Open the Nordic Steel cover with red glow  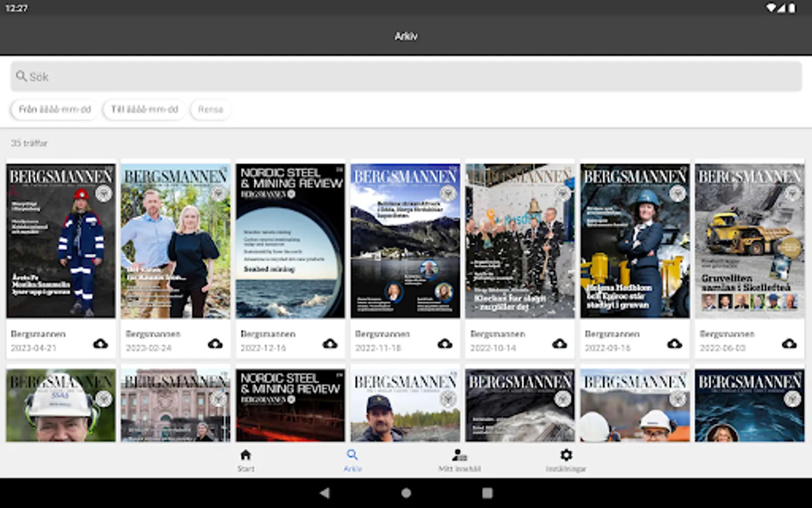click(x=290, y=405)
